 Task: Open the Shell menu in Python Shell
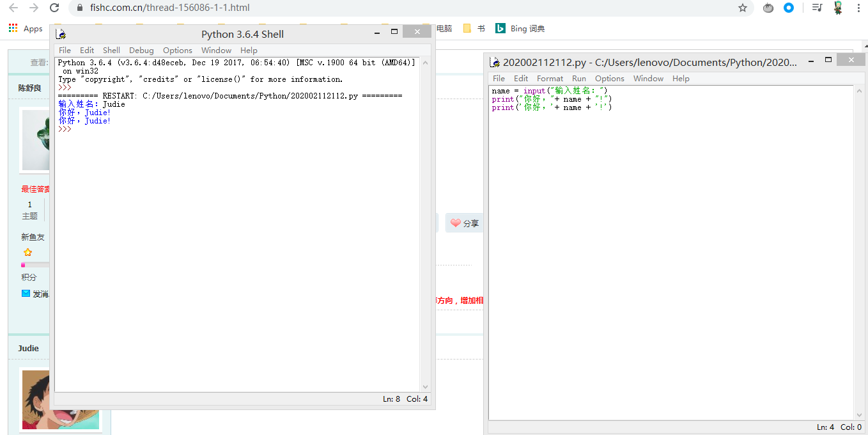(111, 51)
